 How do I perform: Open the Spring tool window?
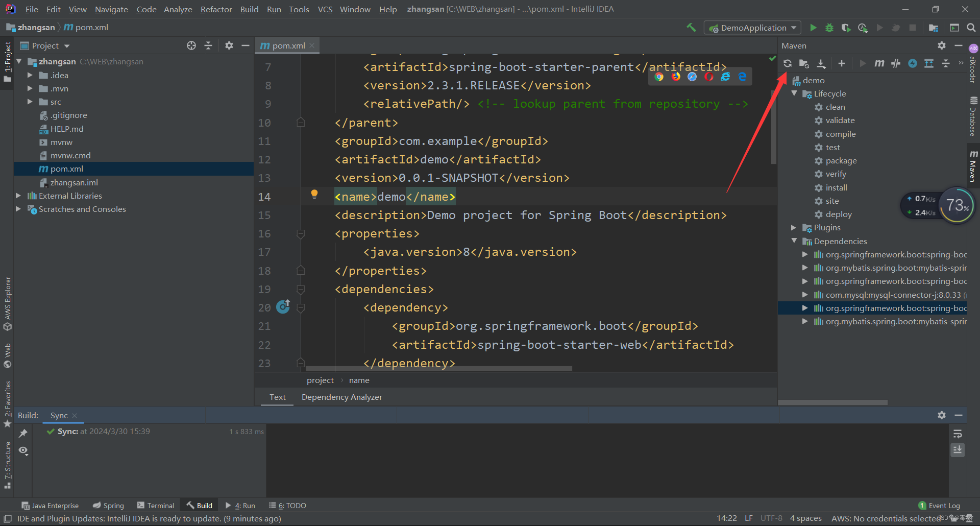tap(108, 506)
